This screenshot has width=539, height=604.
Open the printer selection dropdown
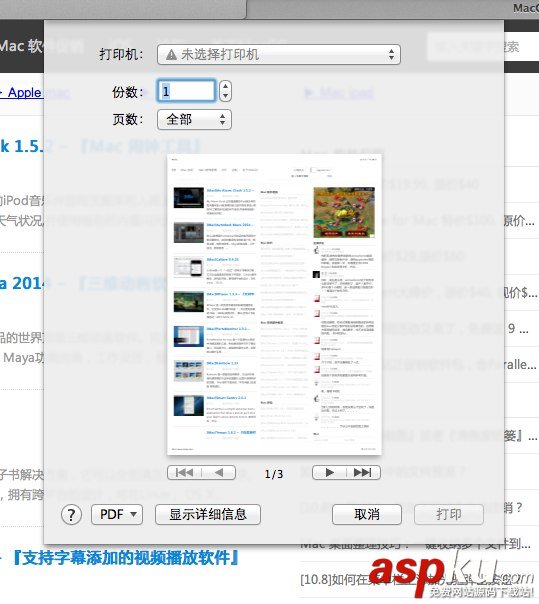tap(279, 54)
